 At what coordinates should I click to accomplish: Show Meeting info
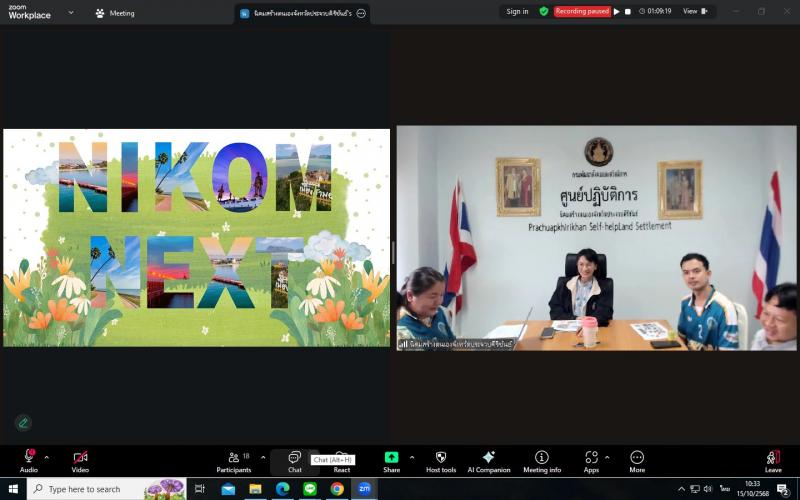tap(542, 461)
